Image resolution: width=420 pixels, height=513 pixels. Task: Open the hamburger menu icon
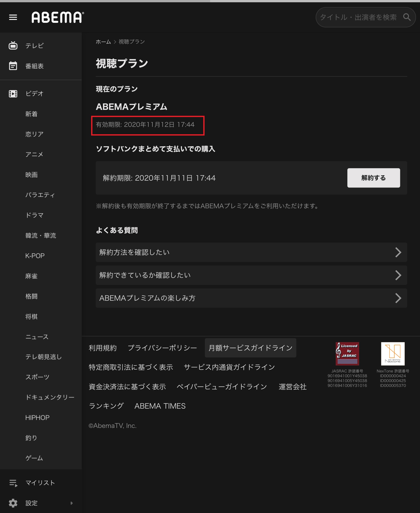13,17
